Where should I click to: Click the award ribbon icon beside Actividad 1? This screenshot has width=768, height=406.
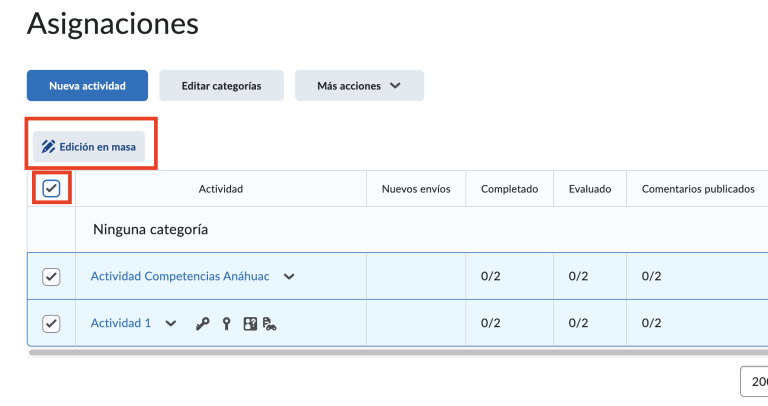tap(227, 324)
